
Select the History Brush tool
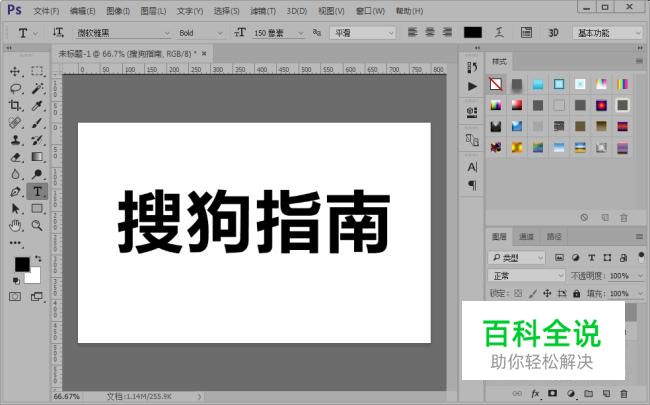coord(37,140)
